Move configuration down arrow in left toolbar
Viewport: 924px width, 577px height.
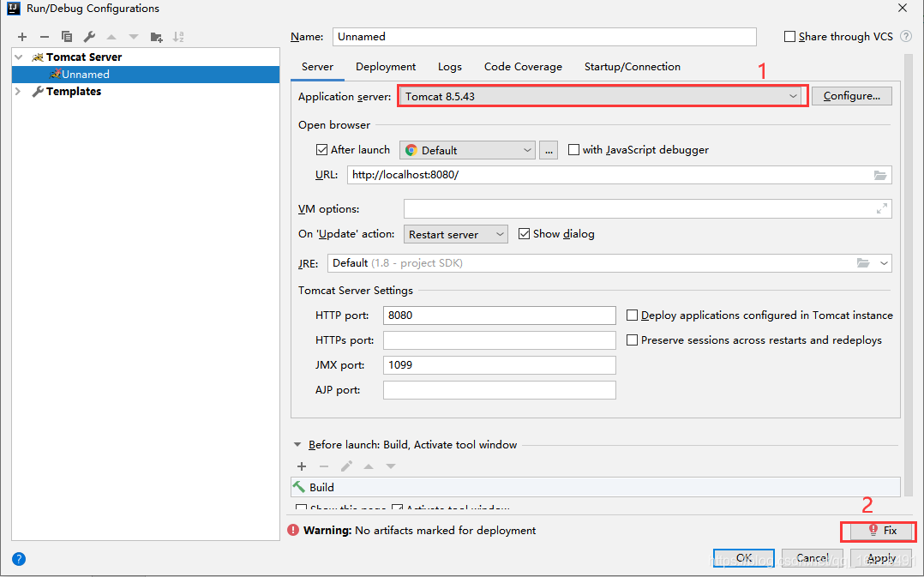pos(134,37)
